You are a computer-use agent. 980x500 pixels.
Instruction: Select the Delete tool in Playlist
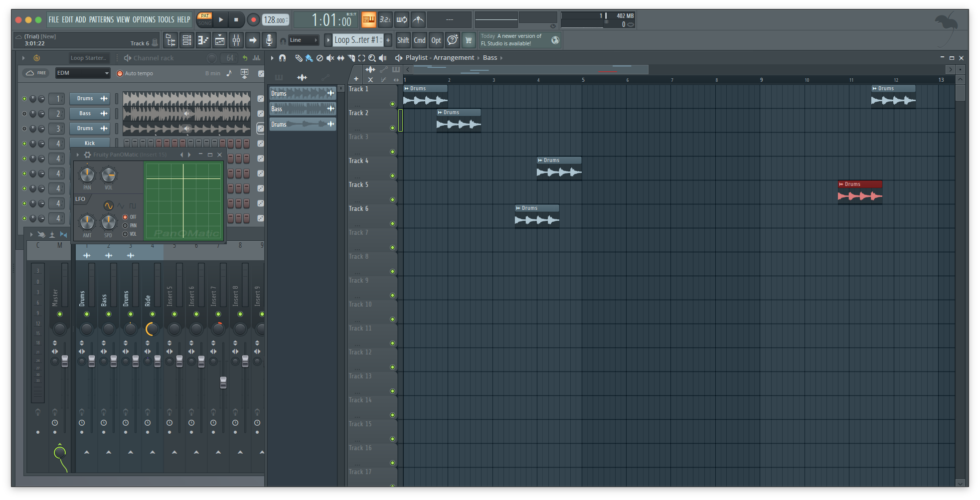[320, 58]
